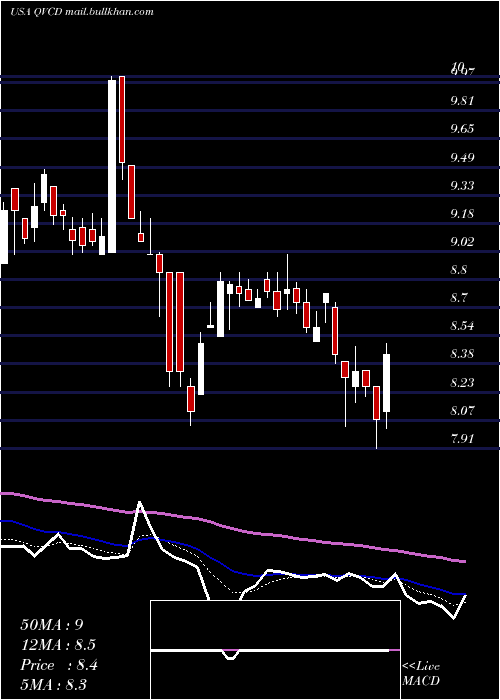Select the 7.91 price axis label
Image resolution: width=500 pixels, height=700 pixels.
[462, 439]
